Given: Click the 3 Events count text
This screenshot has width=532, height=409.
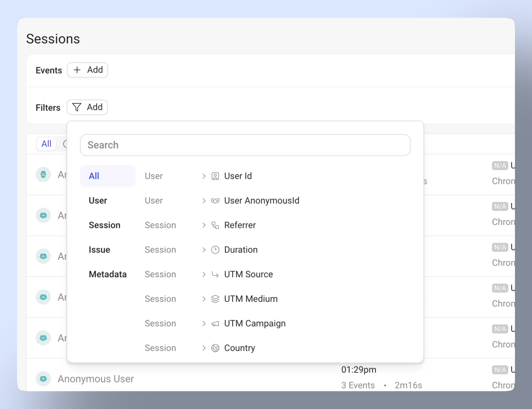Looking at the screenshot, I should 358,385.
